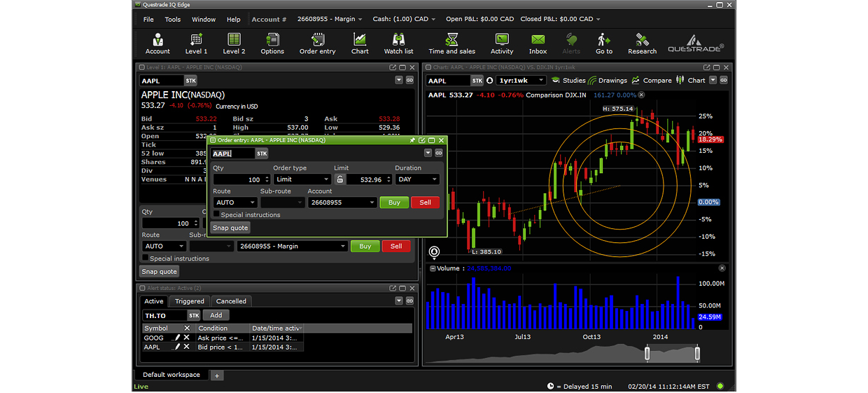868x393 pixels.
Task: Enable Special instructions in Order entry popup
Action: [x=217, y=214]
